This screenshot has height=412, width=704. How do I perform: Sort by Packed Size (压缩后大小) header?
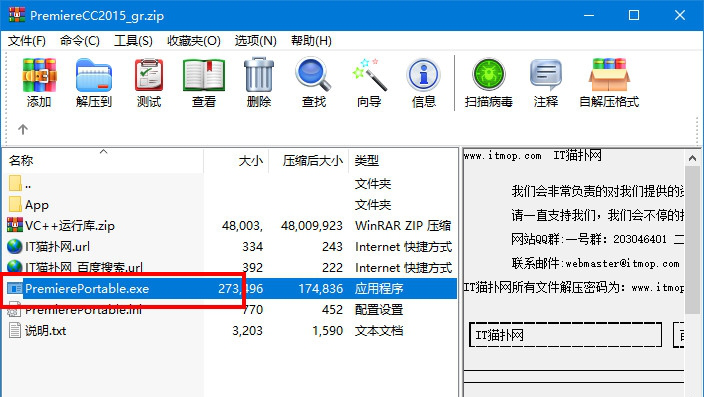308,161
